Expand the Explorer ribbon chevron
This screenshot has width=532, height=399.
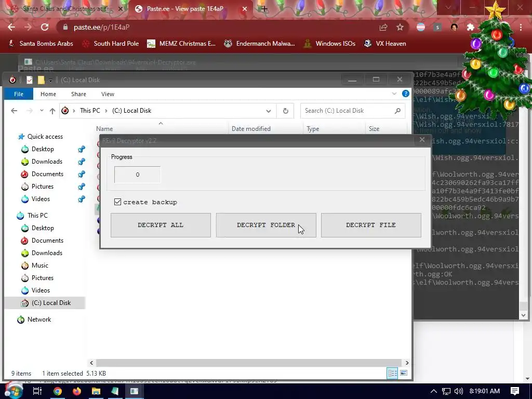click(x=394, y=94)
